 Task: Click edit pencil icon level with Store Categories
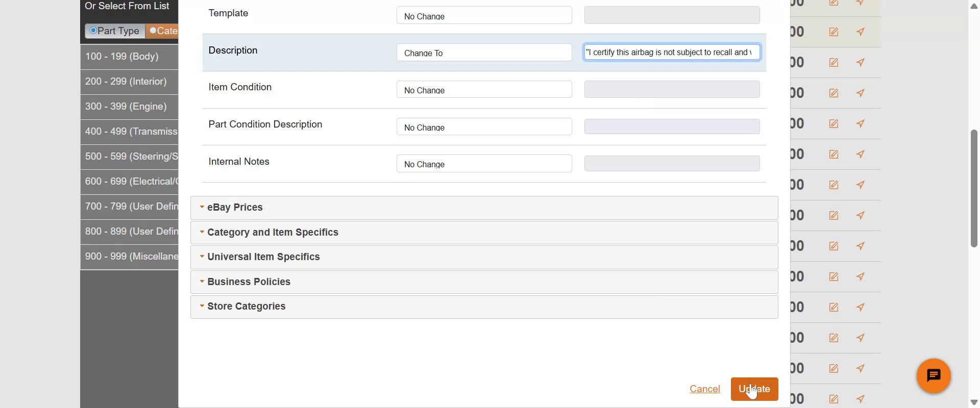pyautogui.click(x=834, y=308)
